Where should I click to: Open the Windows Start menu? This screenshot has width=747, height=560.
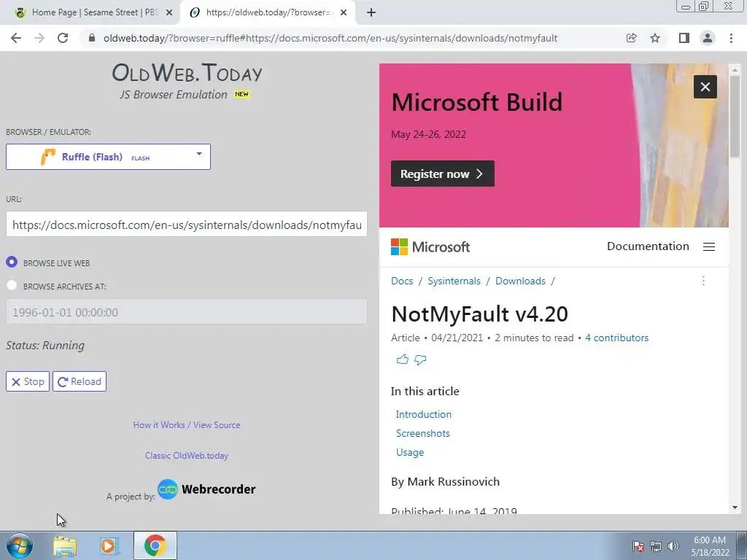click(20, 545)
